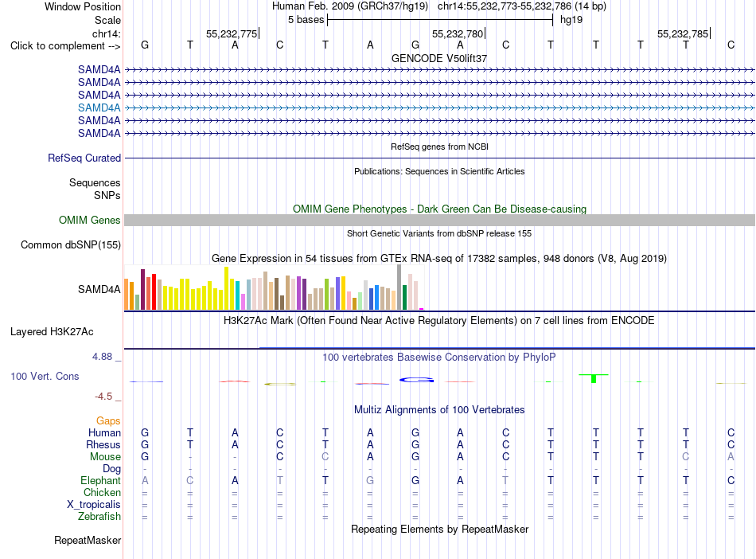Open the Layered H3K27Ac track label
Screen dimensions: 756x559
[x=52, y=331]
